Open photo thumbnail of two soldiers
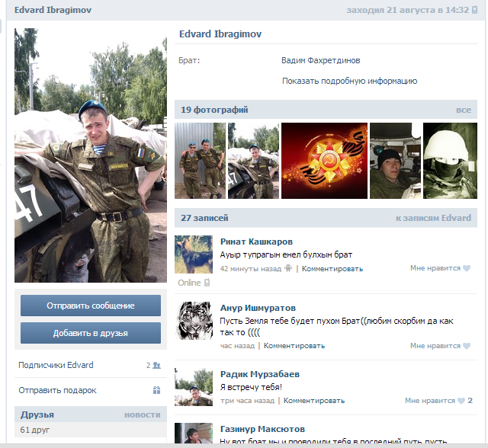This screenshot has width=488, height=448. [200, 161]
